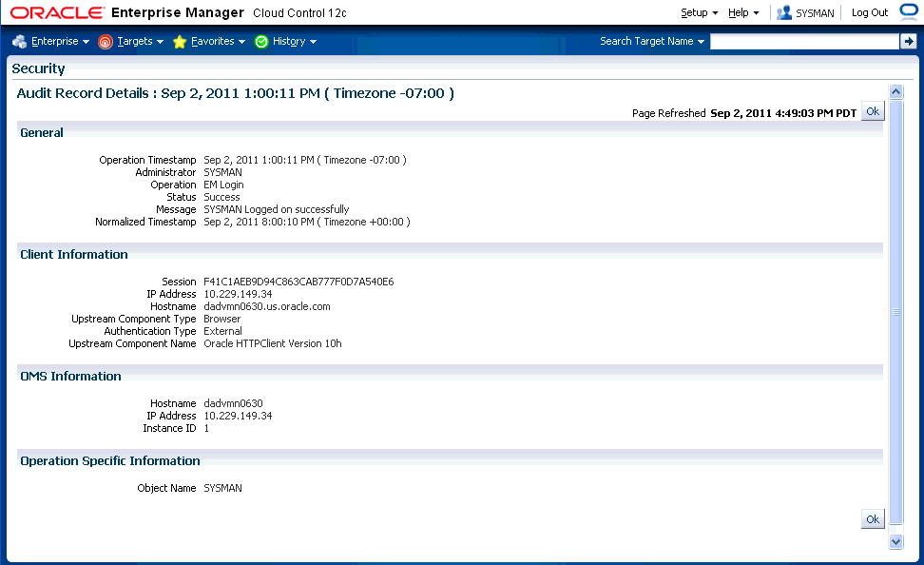This screenshot has width=924, height=565.
Task: Click the Normalized Timestamp value
Action: click(307, 222)
